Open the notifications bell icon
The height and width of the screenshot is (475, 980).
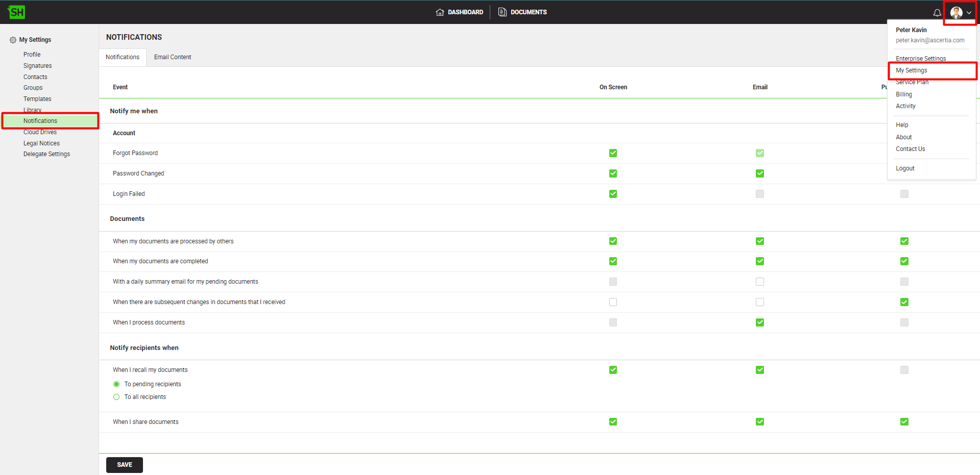pyautogui.click(x=937, y=13)
